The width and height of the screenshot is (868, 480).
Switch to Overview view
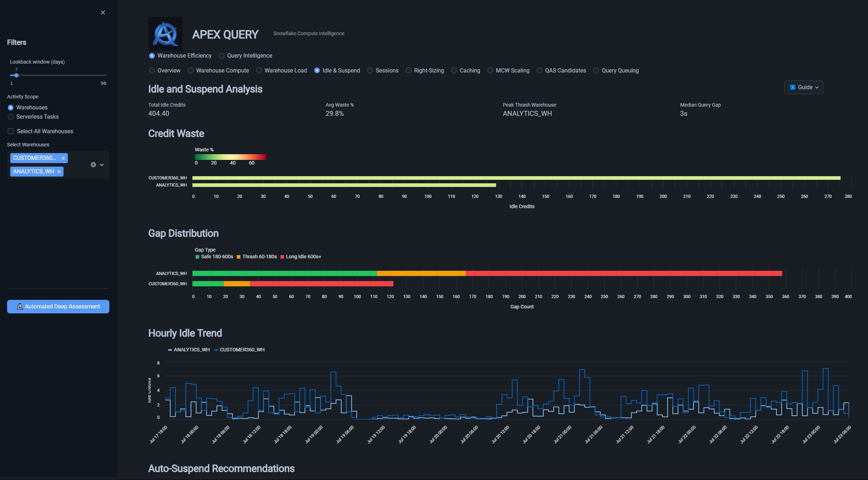tap(165, 71)
